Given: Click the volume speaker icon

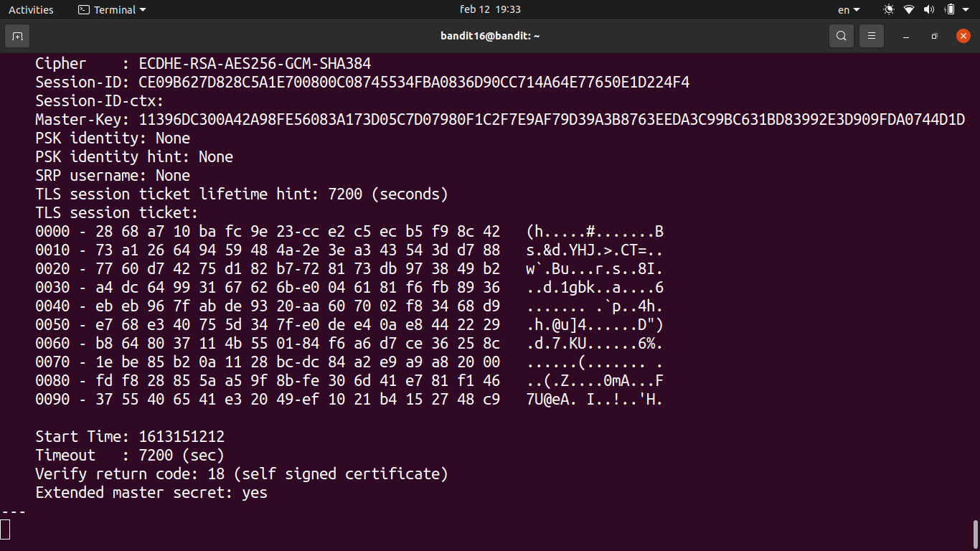Looking at the screenshot, I should point(929,10).
